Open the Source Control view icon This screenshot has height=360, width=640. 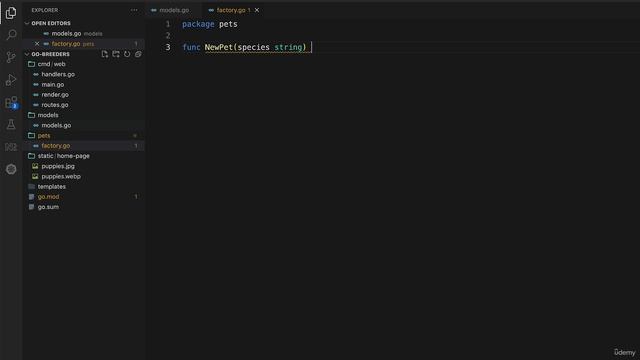pos(11,57)
